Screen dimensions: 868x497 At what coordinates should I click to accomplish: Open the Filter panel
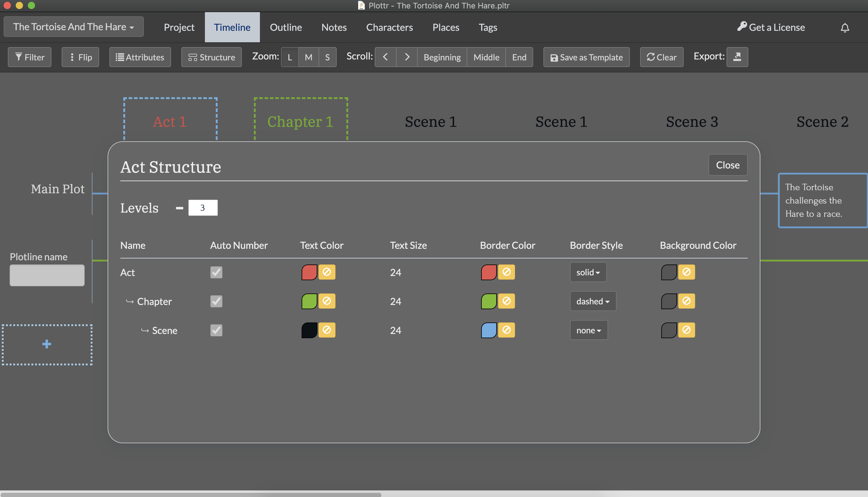29,57
